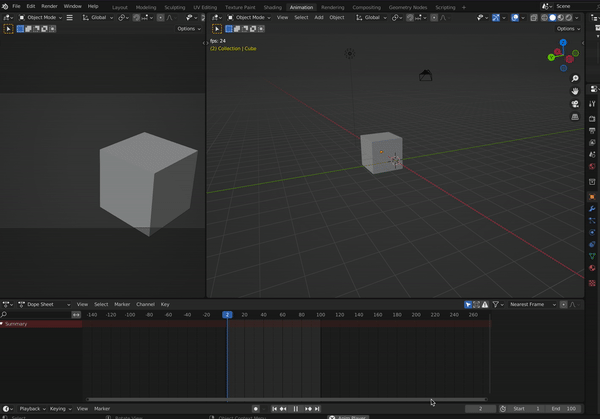Select the pan hand icon in viewport

(575, 90)
